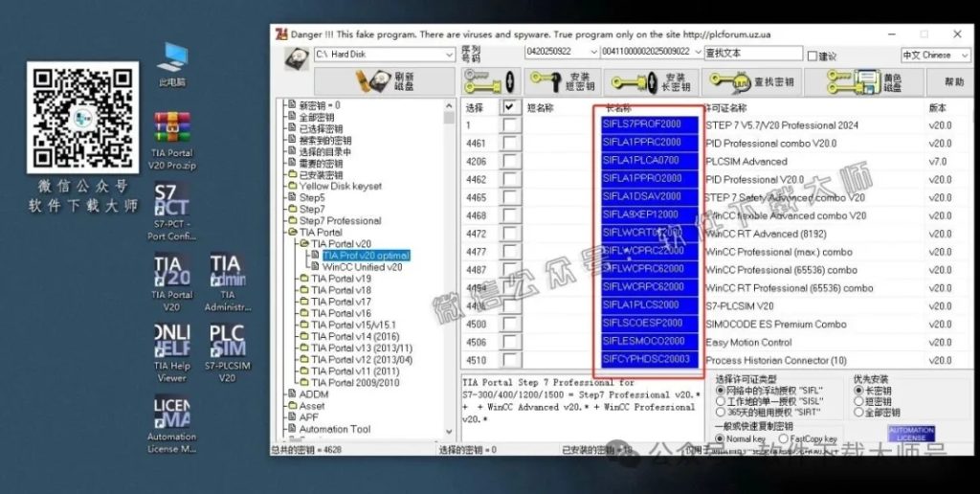
Task: Open TIA Portal V20 Pro.zip archive icon
Action: (172, 142)
